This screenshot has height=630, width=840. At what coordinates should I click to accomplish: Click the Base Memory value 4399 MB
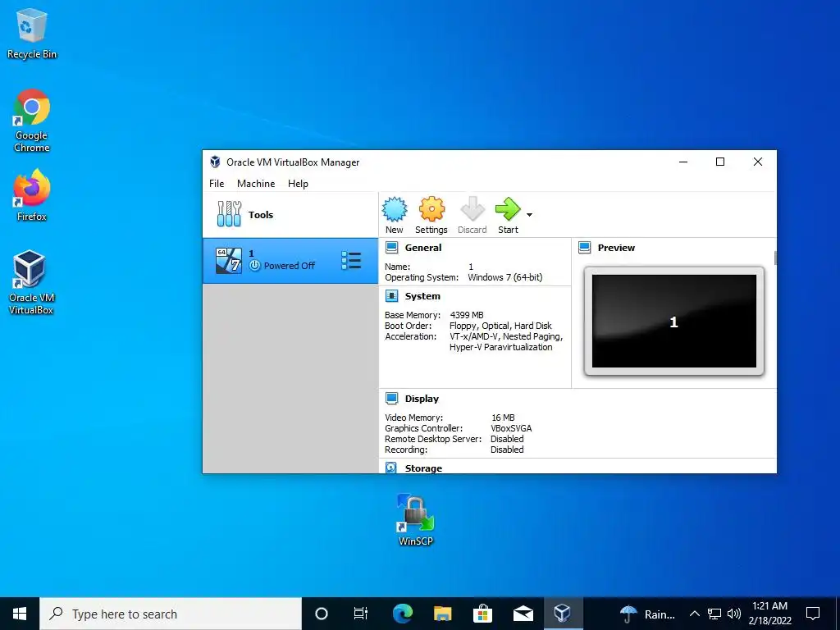pyautogui.click(x=467, y=315)
